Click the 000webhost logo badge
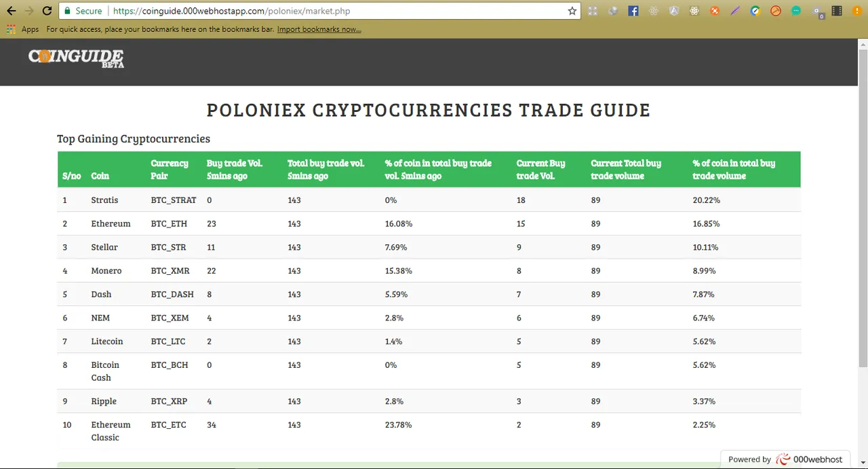This screenshot has width=868, height=469. click(x=810, y=459)
